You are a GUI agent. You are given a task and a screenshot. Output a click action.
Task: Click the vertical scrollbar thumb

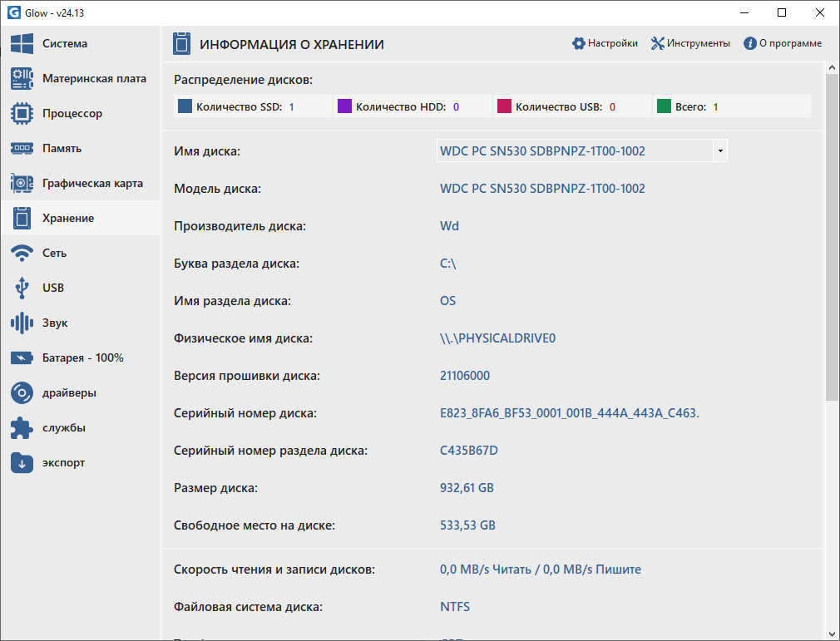[832, 237]
